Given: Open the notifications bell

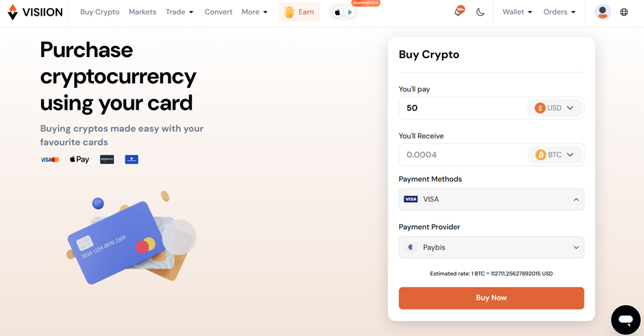Looking at the screenshot, I should point(458,12).
